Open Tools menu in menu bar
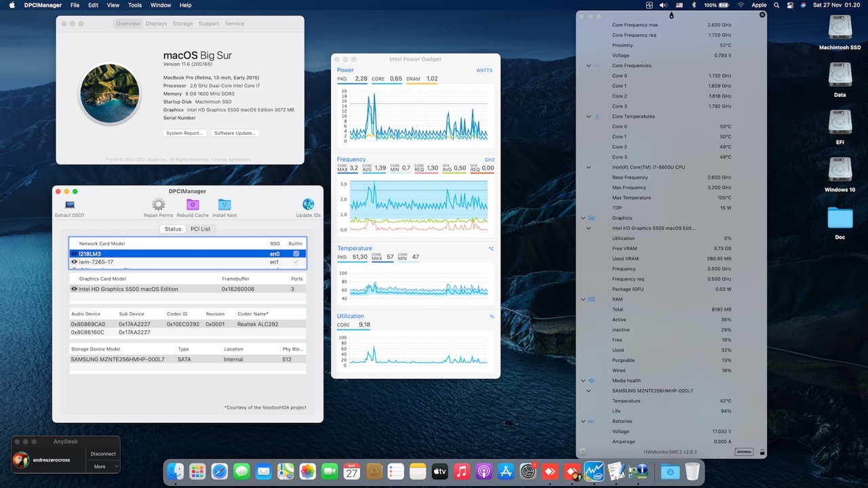The image size is (868, 488). coord(135,5)
